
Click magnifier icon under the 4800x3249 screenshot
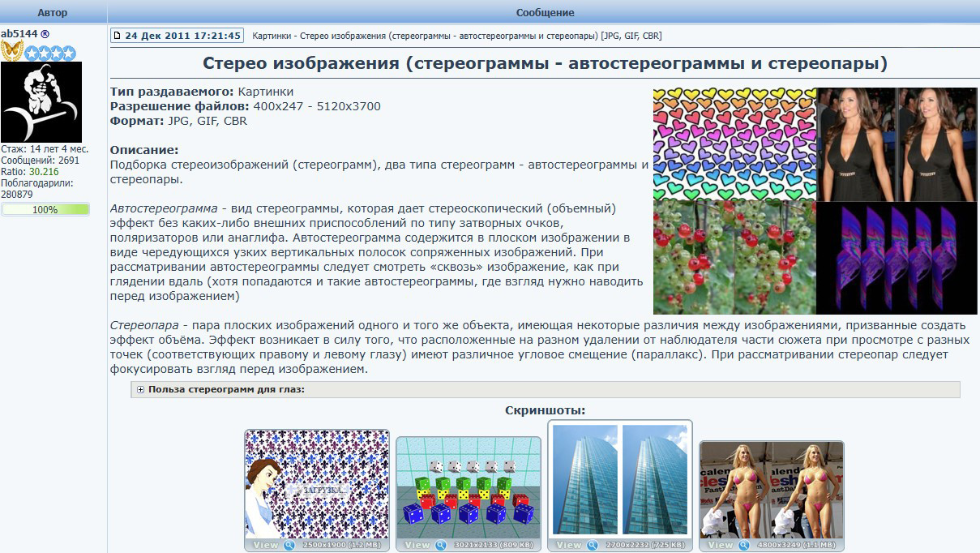[x=744, y=546]
